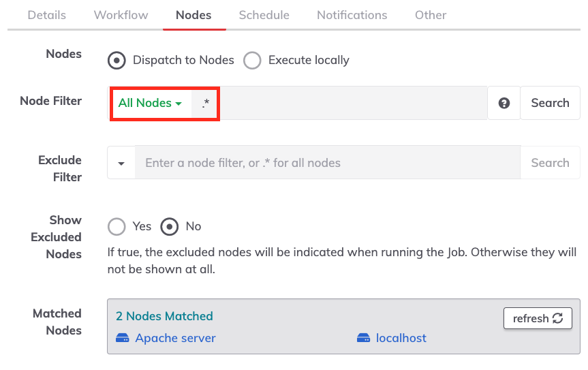Image resolution: width=588 pixels, height=370 pixels.
Task: Open the Schedule tab
Action: (x=264, y=15)
